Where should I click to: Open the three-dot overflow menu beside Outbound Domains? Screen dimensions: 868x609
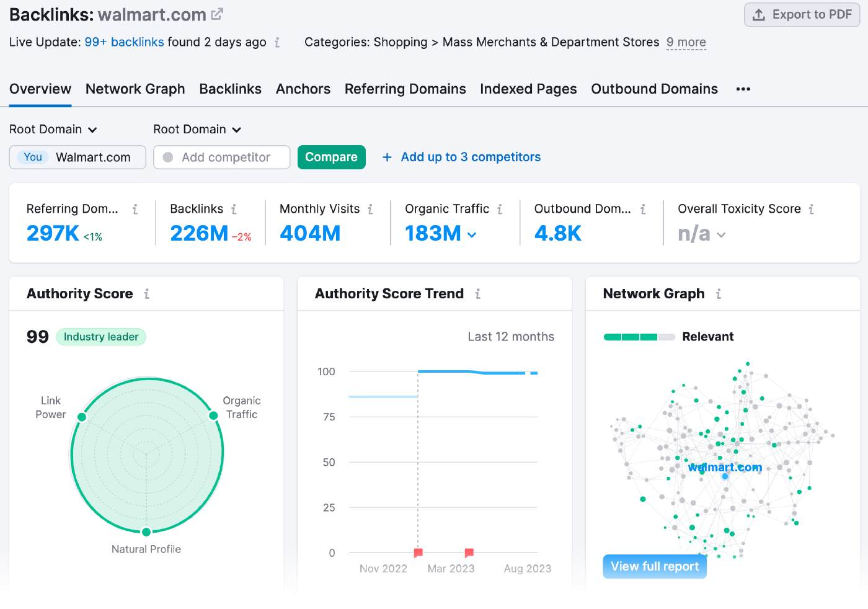click(x=742, y=89)
